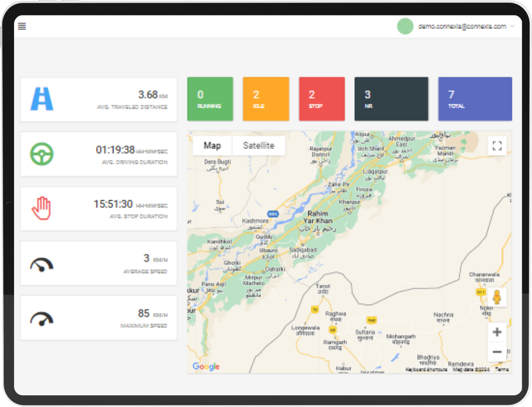Screen dimensions: 532x407
Task: Click the road icon for traveled distance
Action: pyautogui.click(x=42, y=99)
